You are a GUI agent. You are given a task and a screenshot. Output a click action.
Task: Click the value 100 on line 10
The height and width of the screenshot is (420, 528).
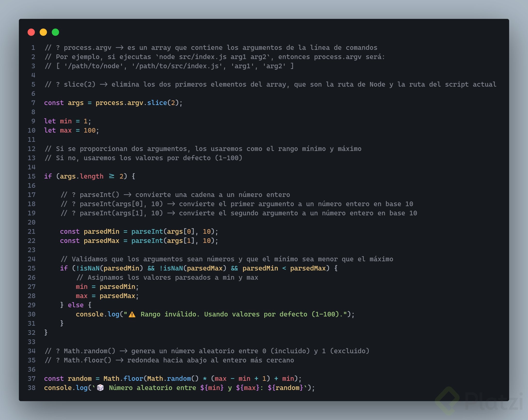point(89,130)
